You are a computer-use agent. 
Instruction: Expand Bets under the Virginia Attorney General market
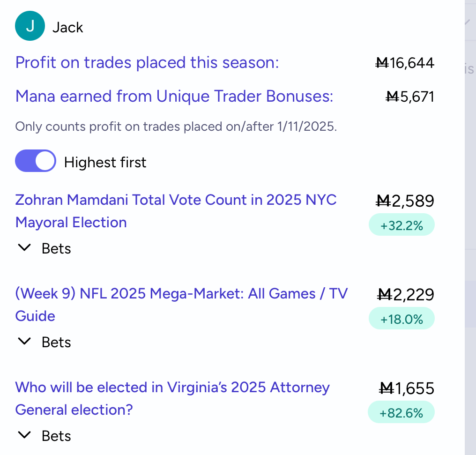(44, 436)
